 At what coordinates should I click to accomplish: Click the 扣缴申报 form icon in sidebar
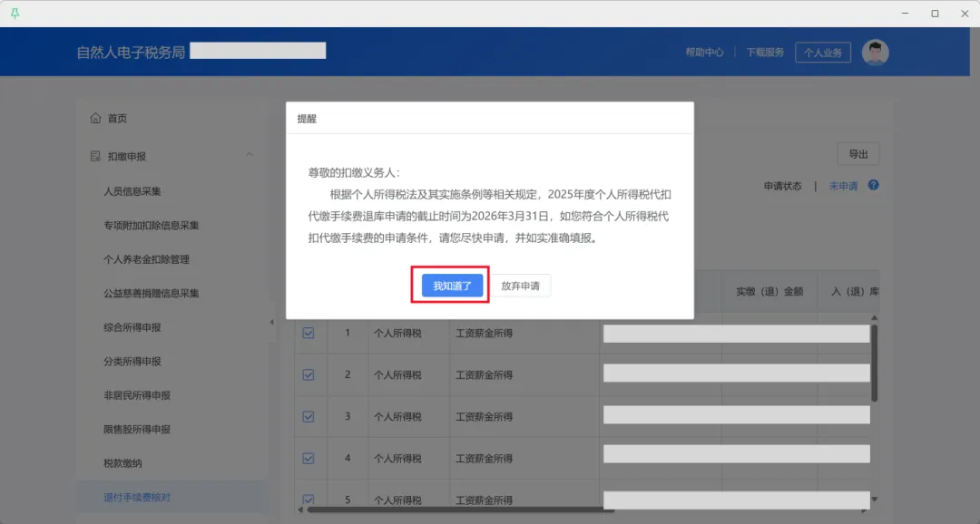click(x=95, y=157)
